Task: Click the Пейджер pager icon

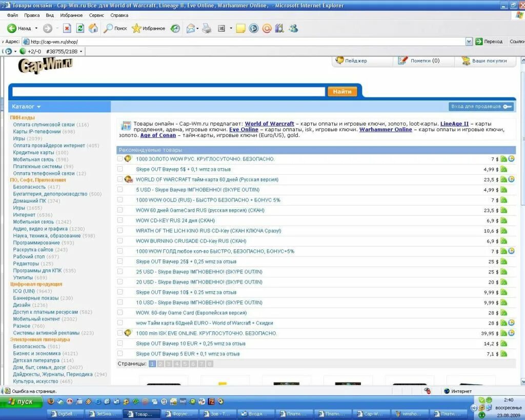Action: pos(339,61)
